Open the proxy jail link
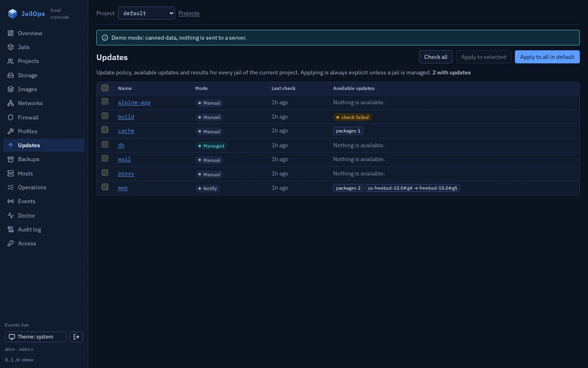The width and height of the screenshot is (588, 368). (126, 174)
